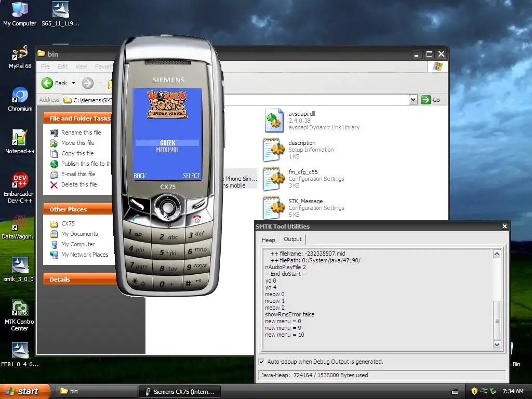This screenshot has width=532, height=399.
Task: Select avsdapi.dll file
Action: tap(312, 121)
